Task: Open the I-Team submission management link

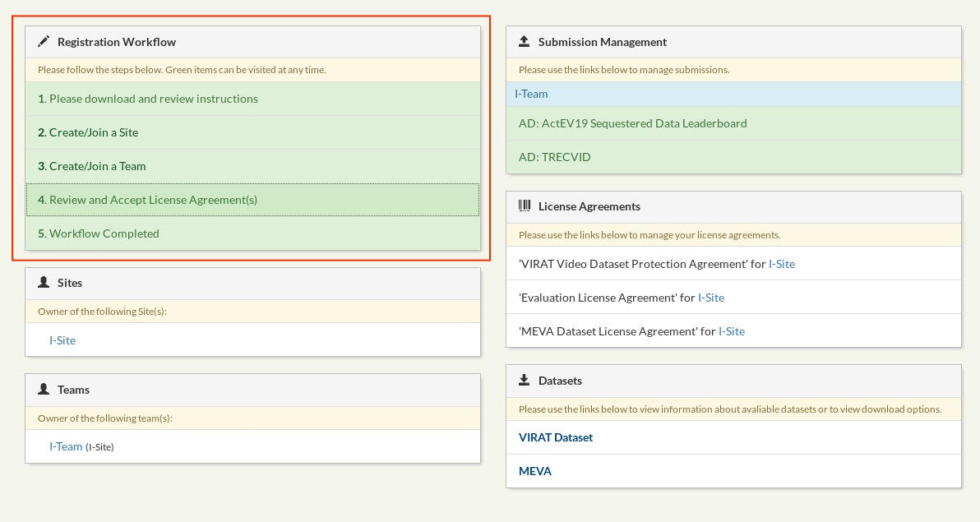Action: click(x=531, y=93)
